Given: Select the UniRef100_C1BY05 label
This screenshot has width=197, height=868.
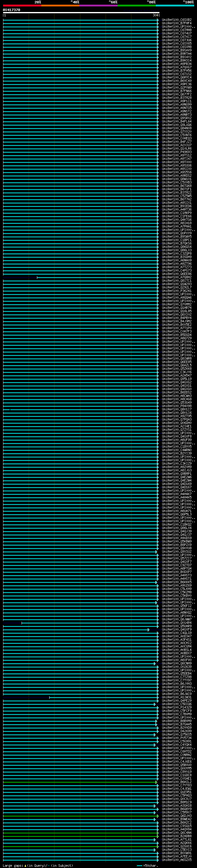Looking at the screenshot, I should (x=177, y=446).
